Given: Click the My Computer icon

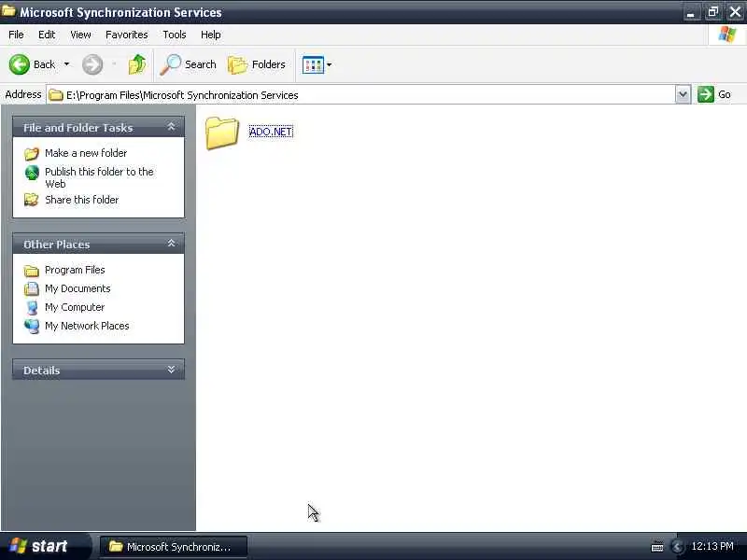Looking at the screenshot, I should point(32,308).
